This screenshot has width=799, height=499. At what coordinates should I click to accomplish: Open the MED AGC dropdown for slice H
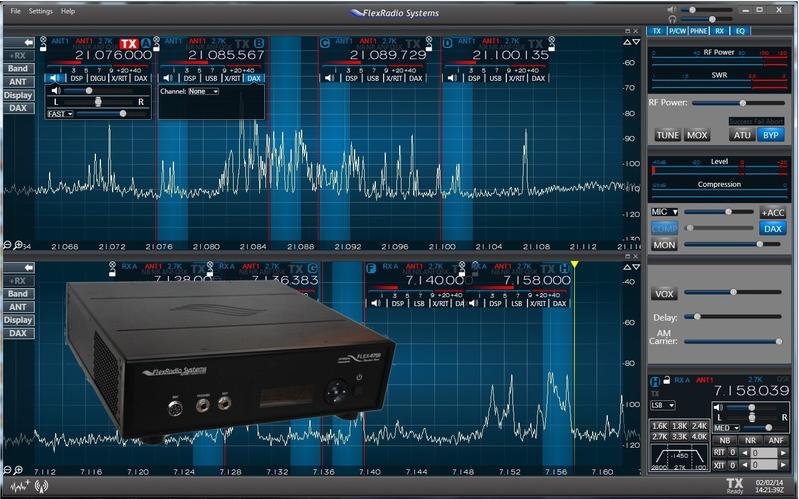[x=727, y=428]
